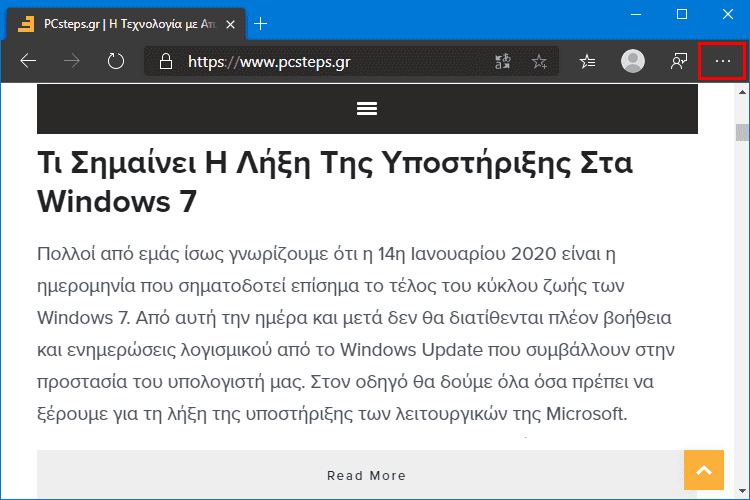
Task: Maximize the browser window
Action: point(682,14)
